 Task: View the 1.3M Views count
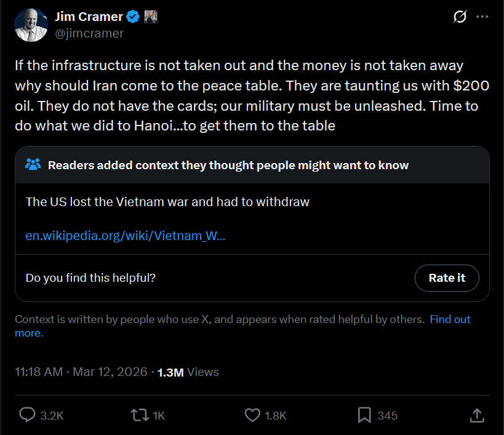pyautogui.click(x=188, y=372)
